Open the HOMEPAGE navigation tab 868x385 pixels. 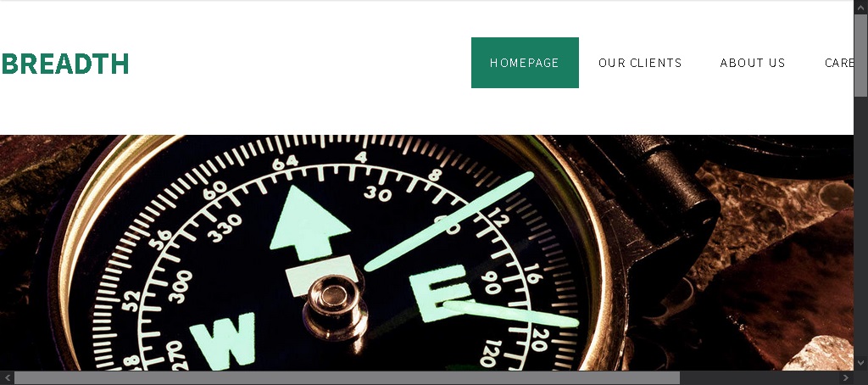(525, 63)
